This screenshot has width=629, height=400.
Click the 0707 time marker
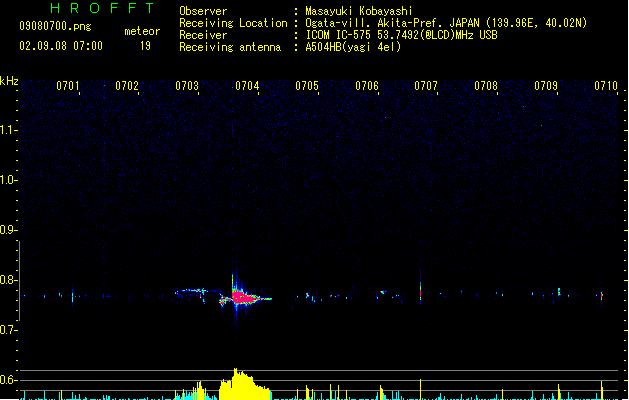point(426,86)
